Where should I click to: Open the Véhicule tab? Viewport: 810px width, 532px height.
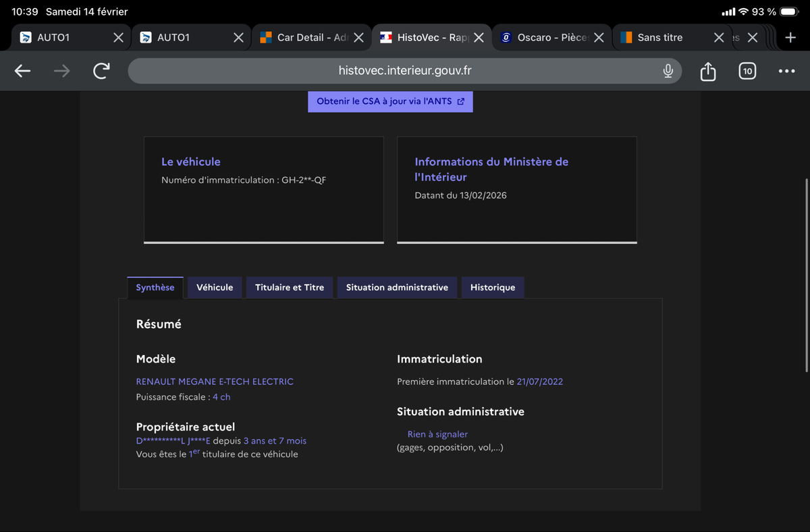click(215, 288)
